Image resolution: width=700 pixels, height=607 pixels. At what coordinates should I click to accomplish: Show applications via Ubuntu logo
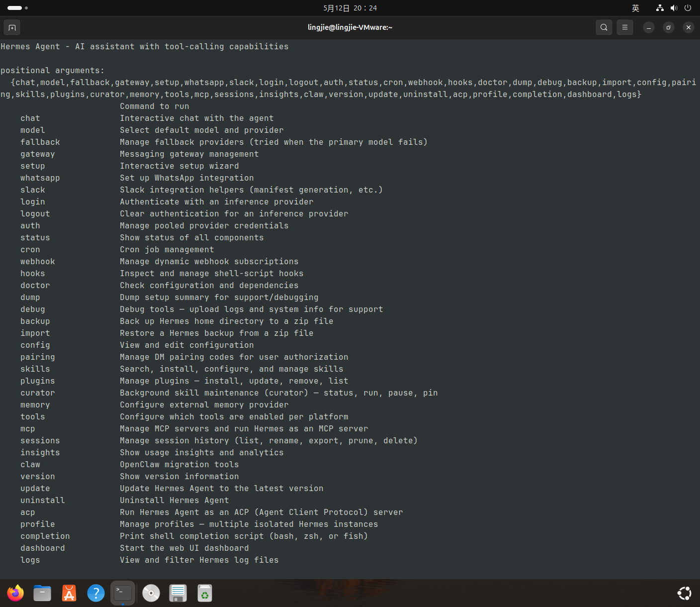pyautogui.click(x=685, y=593)
